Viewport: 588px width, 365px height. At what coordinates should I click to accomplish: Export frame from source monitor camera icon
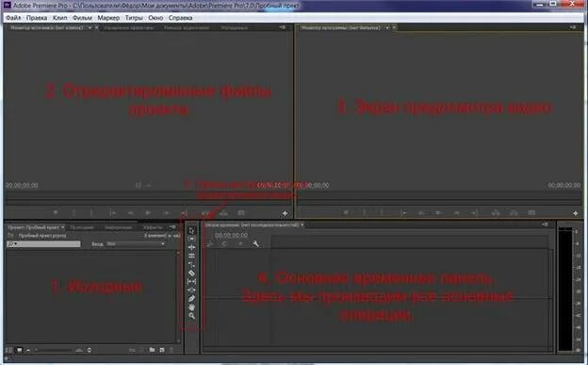click(241, 213)
